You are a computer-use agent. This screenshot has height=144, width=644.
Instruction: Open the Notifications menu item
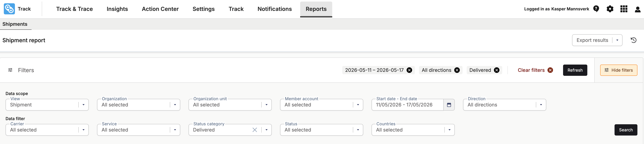coord(275,9)
